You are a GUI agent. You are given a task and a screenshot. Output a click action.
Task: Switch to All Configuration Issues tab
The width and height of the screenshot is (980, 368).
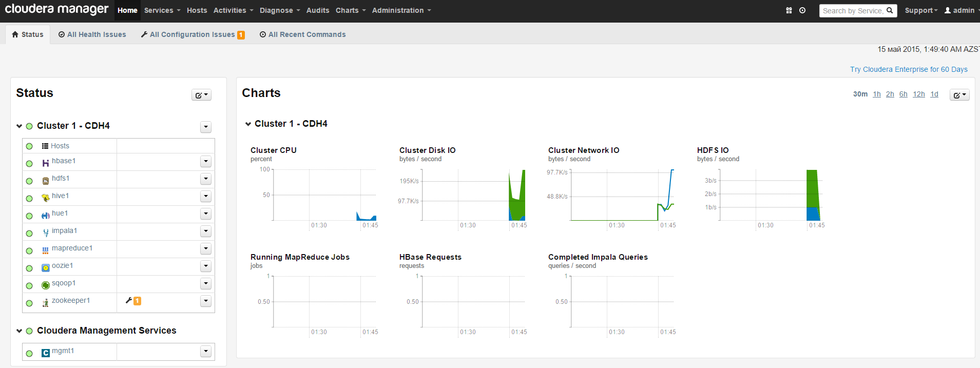193,34
